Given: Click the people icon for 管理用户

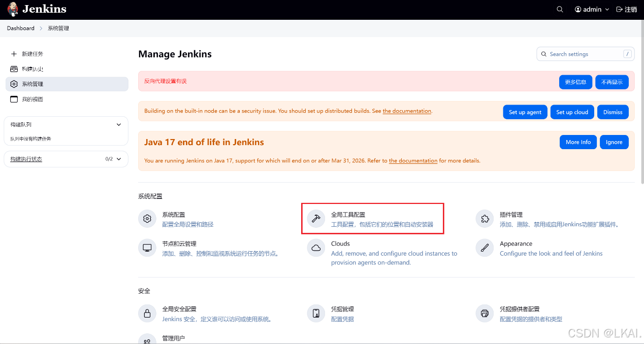Looking at the screenshot, I should click(147, 340).
